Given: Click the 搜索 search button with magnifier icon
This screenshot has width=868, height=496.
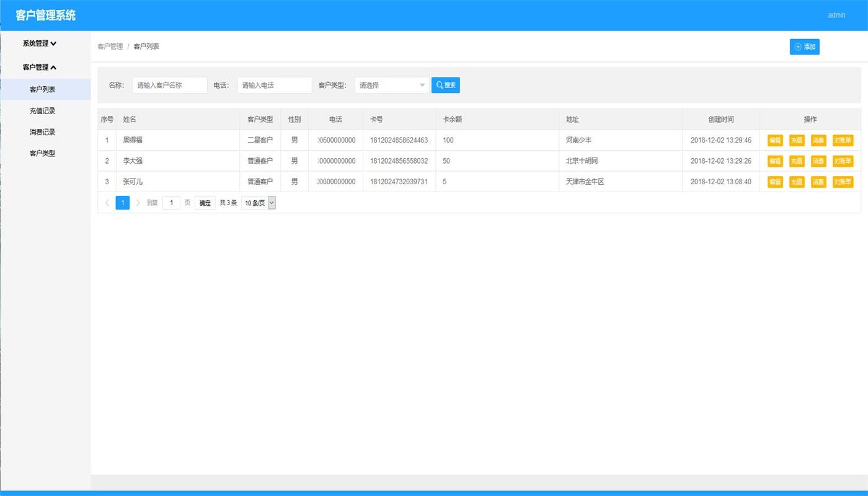Looking at the screenshot, I should click(445, 86).
